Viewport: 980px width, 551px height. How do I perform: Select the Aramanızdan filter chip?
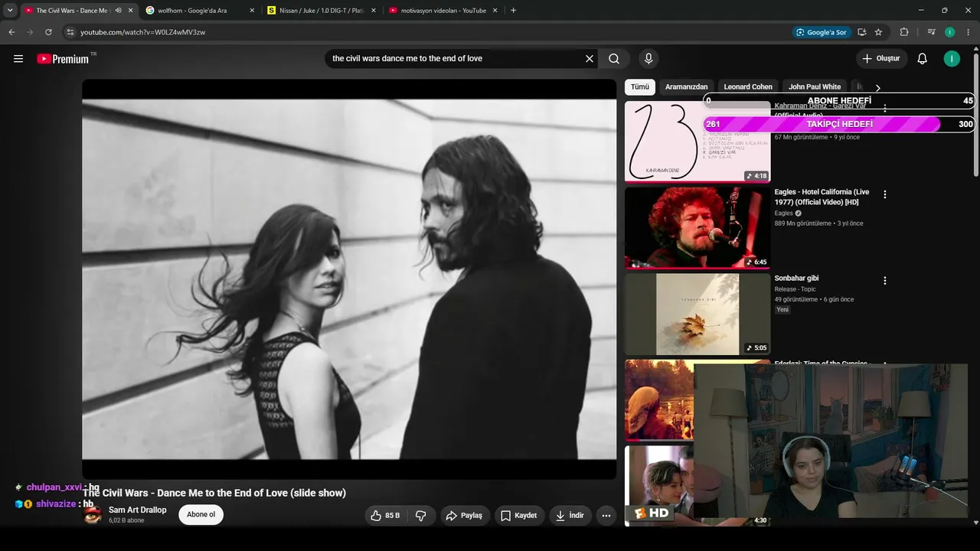coord(686,87)
